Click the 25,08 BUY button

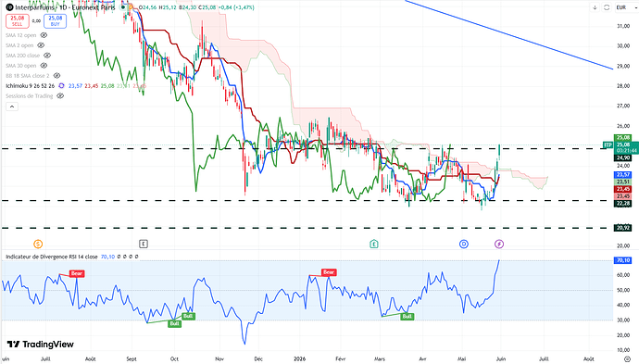pos(55,20)
